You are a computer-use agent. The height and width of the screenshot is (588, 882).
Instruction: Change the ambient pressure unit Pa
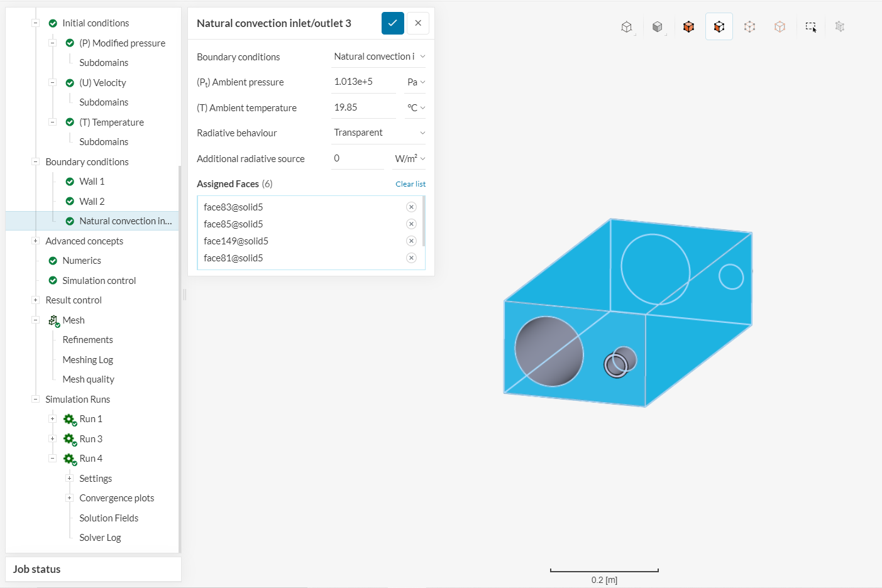[416, 82]
